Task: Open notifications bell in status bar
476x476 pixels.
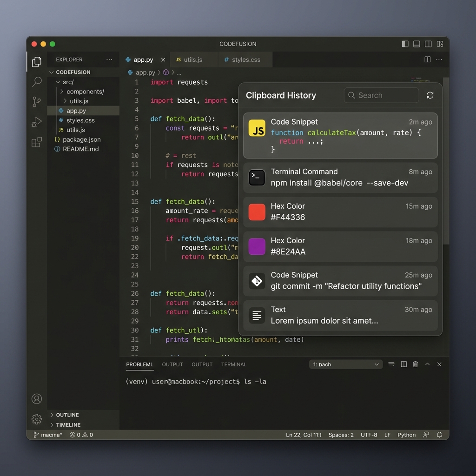Action: coord(439,435)
